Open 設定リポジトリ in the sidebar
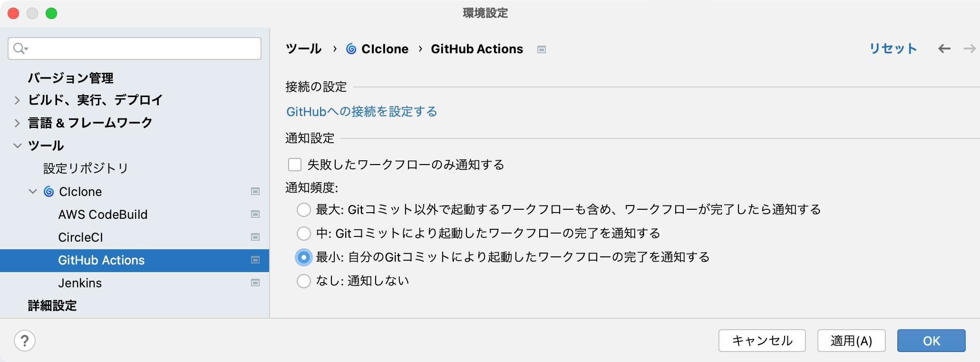Image resolution: width=980 pixels, height=362 pixels. [86, 168]
